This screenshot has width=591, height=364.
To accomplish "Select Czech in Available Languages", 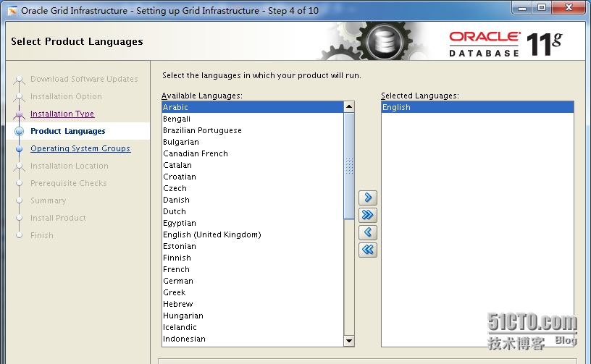I will (253, 188).
